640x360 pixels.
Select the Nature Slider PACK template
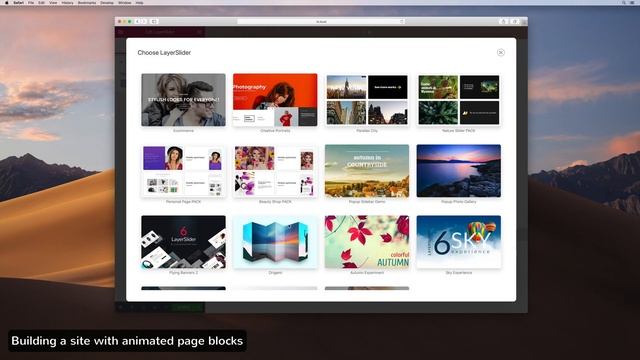(459, 100)
